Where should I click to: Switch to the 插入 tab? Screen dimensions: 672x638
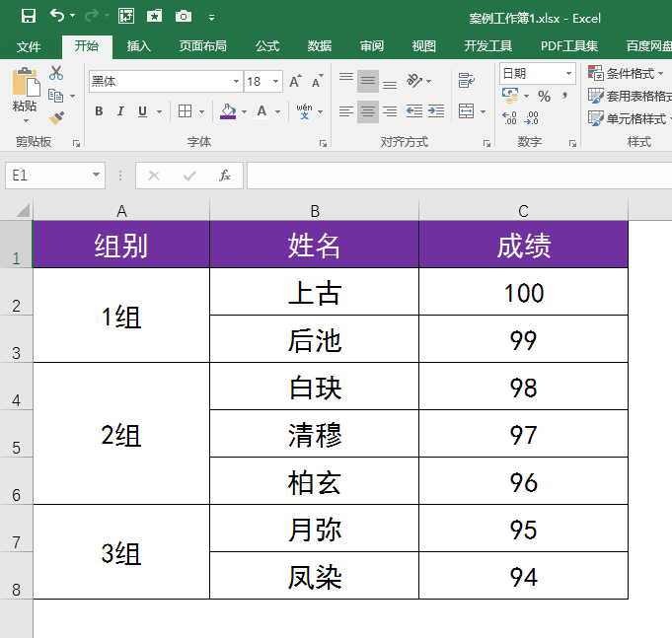pos(138,45)
